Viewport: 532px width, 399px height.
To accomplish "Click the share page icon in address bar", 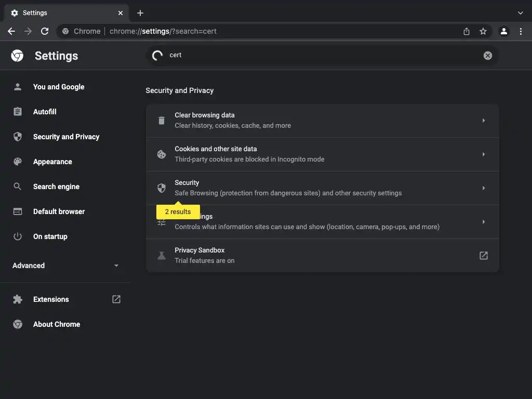I will [x=467, y=31].
